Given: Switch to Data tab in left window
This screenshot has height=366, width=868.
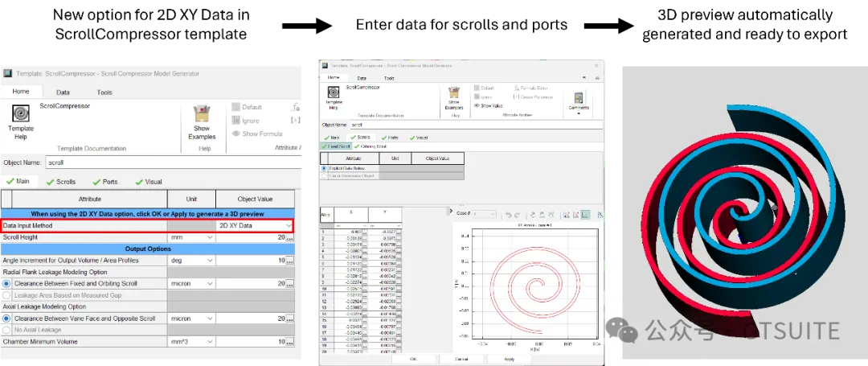Looking at the screenshot, I should click(x=63, y=93).
